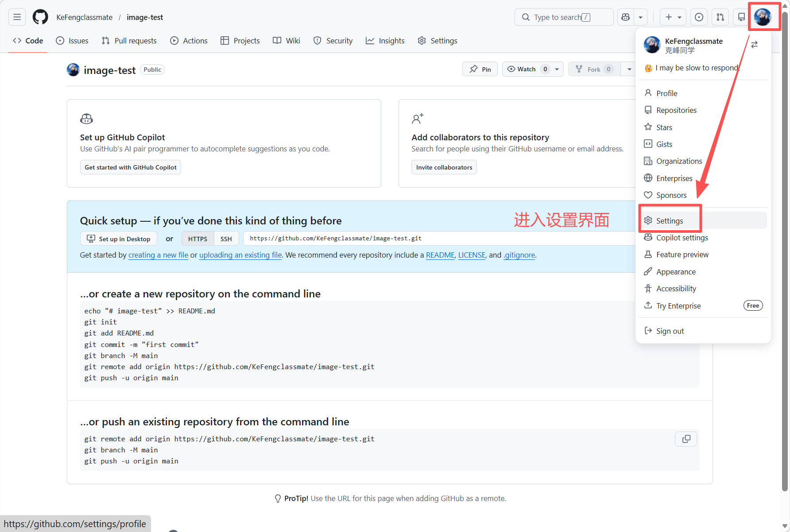Click image-test in the breadcrumb
The height and width of the screenshot is (532, 790).
pyautogui.click(x=145, y=17)
